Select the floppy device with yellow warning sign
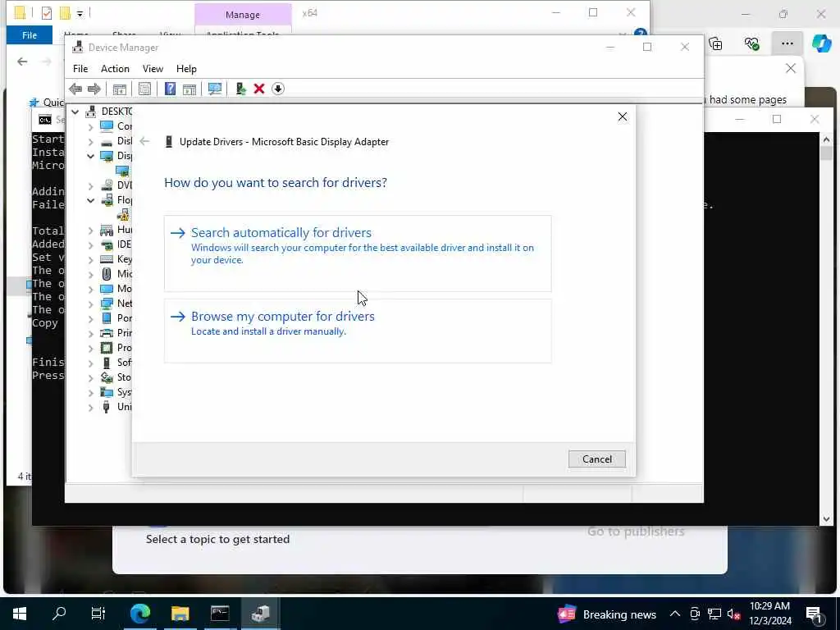 (123, 215)
